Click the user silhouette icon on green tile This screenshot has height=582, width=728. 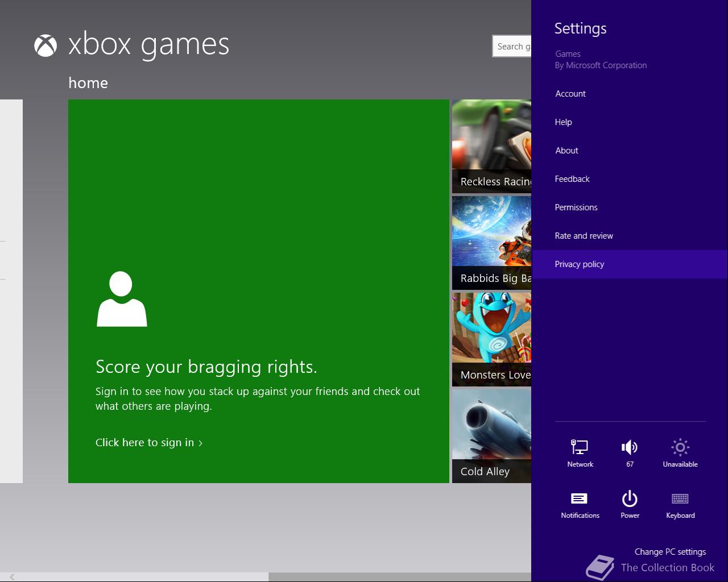122,299
